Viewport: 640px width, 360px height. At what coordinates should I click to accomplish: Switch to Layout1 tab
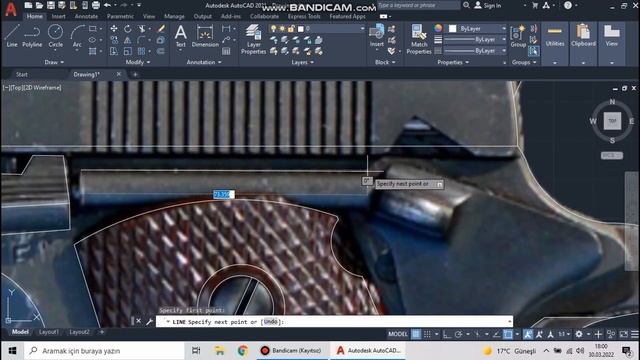click(49, 332)
